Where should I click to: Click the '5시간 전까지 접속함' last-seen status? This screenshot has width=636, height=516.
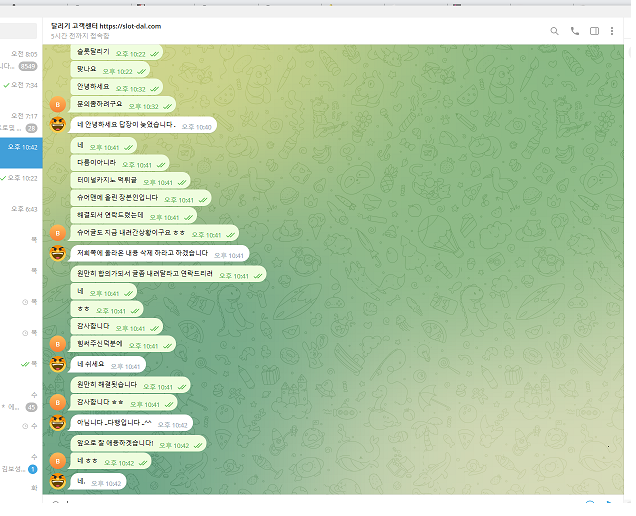pos(80,36)
